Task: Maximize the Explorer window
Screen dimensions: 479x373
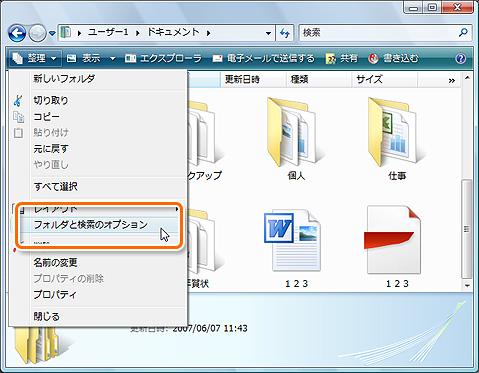Action: pyautogui.click(x=432, y=7)
